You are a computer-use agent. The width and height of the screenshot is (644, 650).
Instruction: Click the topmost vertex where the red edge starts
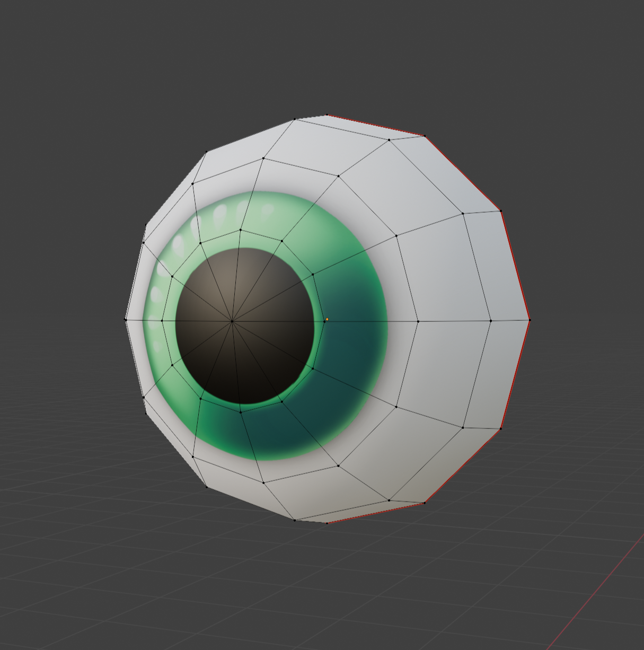point(327,115)
